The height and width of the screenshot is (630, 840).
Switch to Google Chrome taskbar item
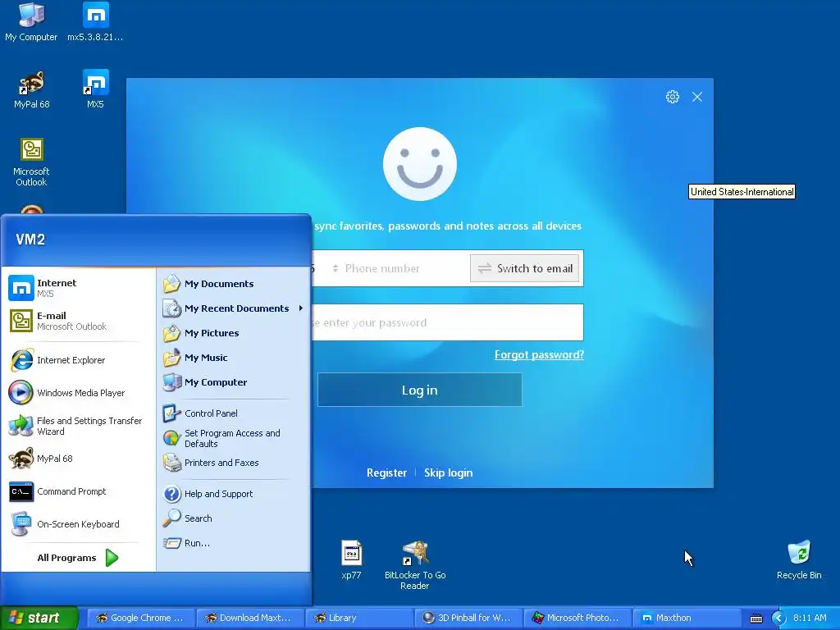[x=141, y=618]
